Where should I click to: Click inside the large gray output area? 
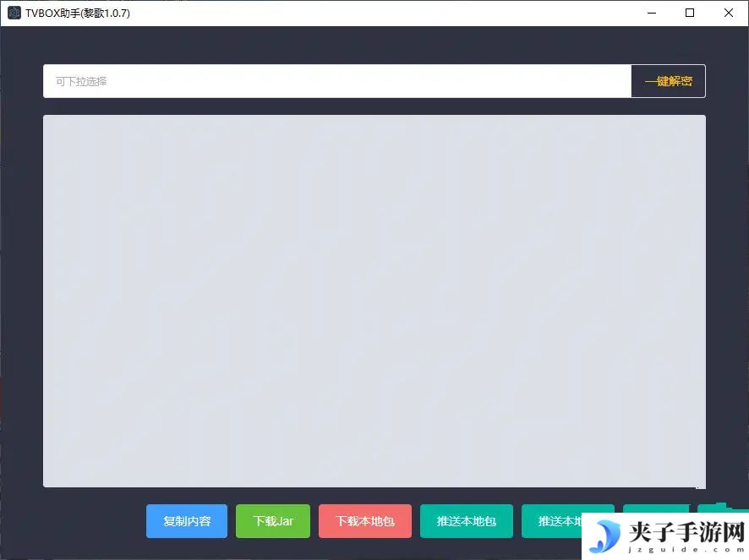click(374, 301)
